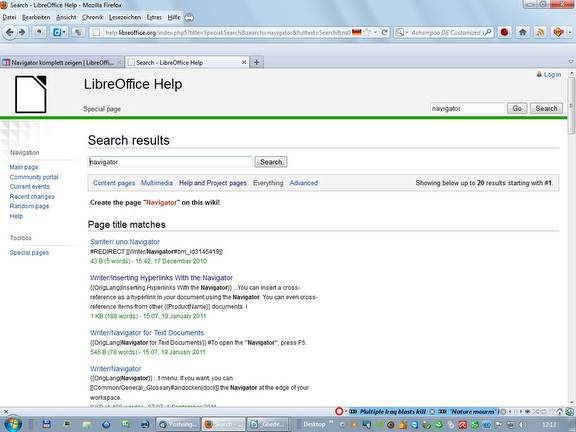Open the Swriter/.uno:Navigator result

pyautogui.click(x=125, y=242)
